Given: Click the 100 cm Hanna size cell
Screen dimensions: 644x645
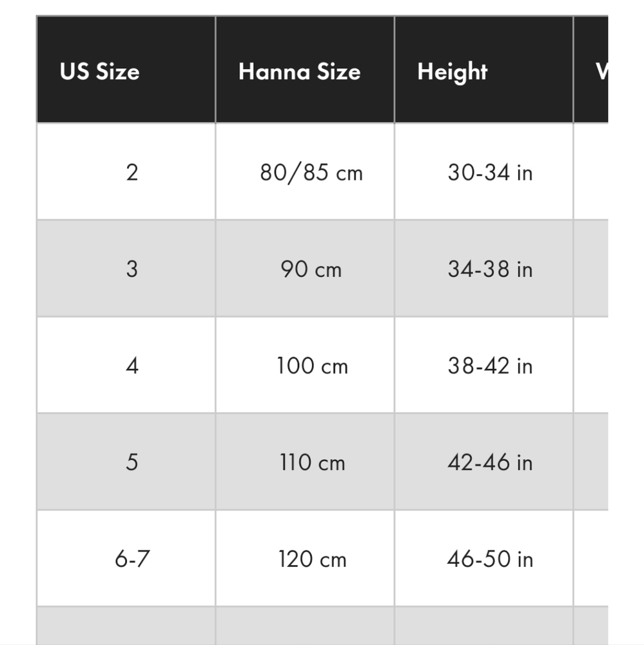Looking at the screenshot, I should tap(305, 365).
